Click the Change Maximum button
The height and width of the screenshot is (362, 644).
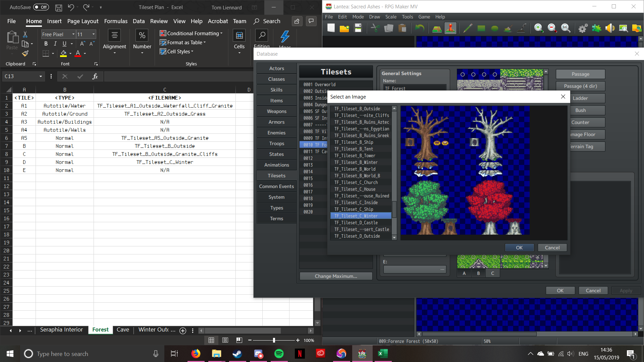(336, 276)
